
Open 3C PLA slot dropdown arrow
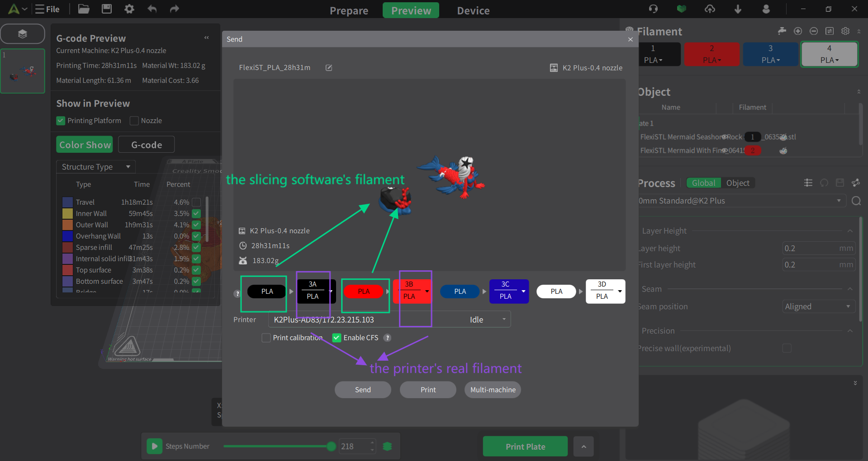pos(523,292)
